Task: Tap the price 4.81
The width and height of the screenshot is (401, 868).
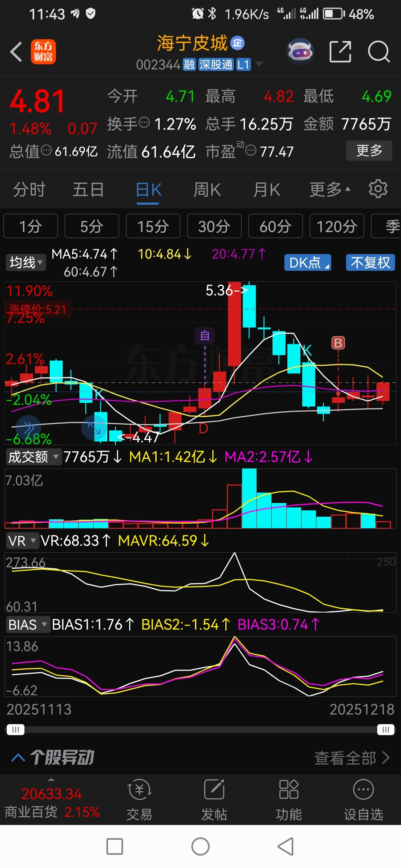Action: point(37,101)
